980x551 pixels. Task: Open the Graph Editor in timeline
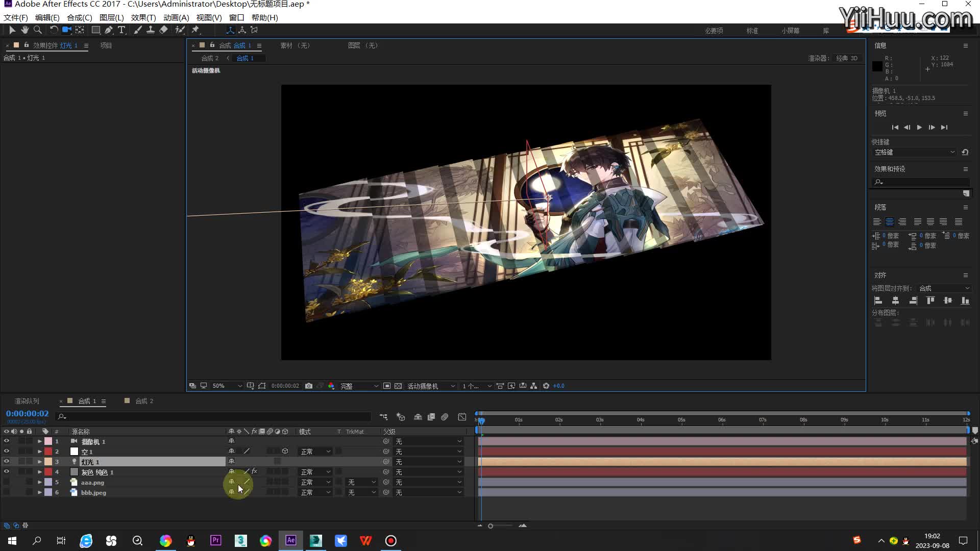pyautogui.click(x=462, y=417)
